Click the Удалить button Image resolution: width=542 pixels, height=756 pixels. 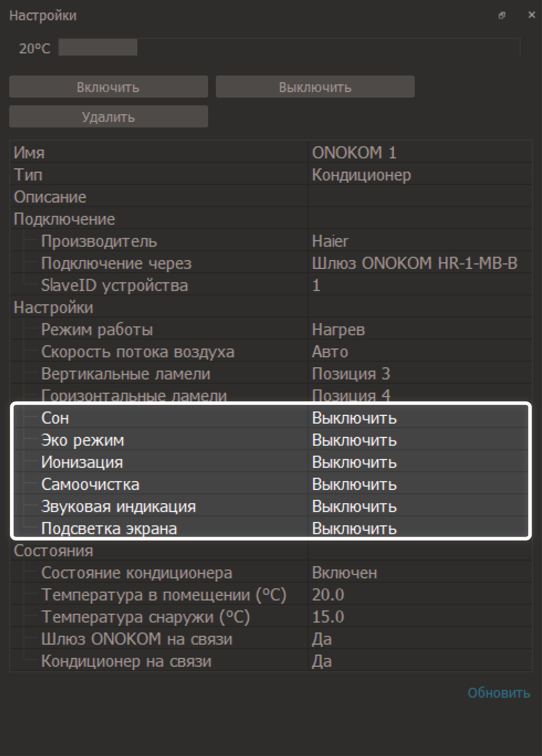pyautogui.click(x=108, y=117)
